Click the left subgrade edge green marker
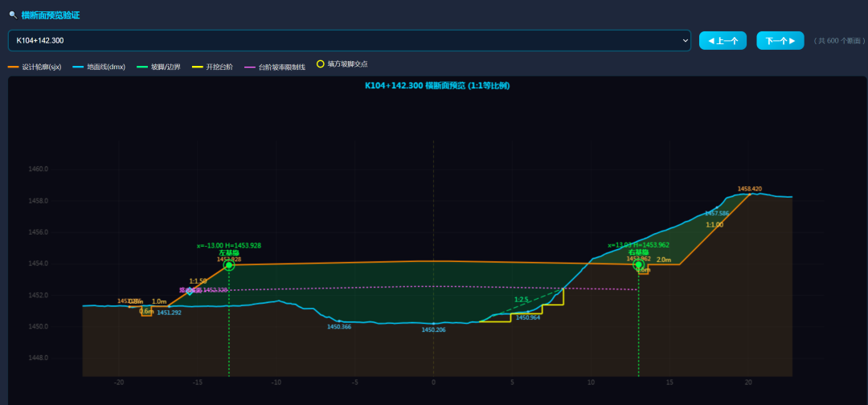Image resolution: width=868 pixels, height=405 pixels. (x=228, y=265)
